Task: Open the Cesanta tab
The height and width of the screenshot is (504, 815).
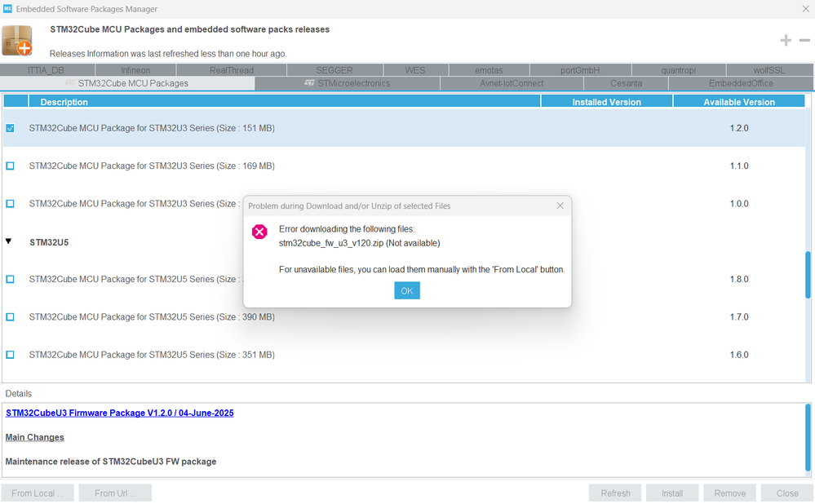Action: click(x=626, y=83)
